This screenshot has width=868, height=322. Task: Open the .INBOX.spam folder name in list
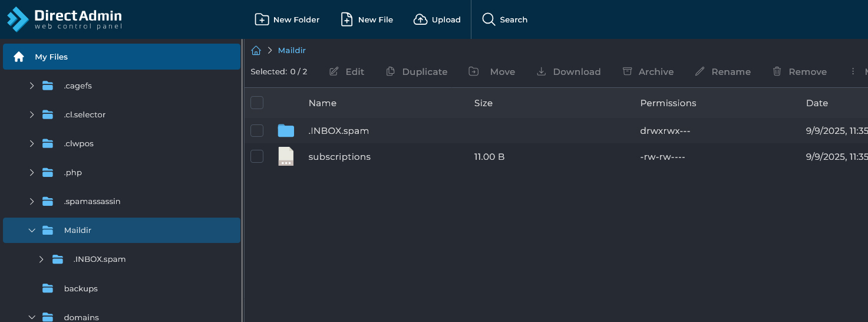click(x=338, y=130)
